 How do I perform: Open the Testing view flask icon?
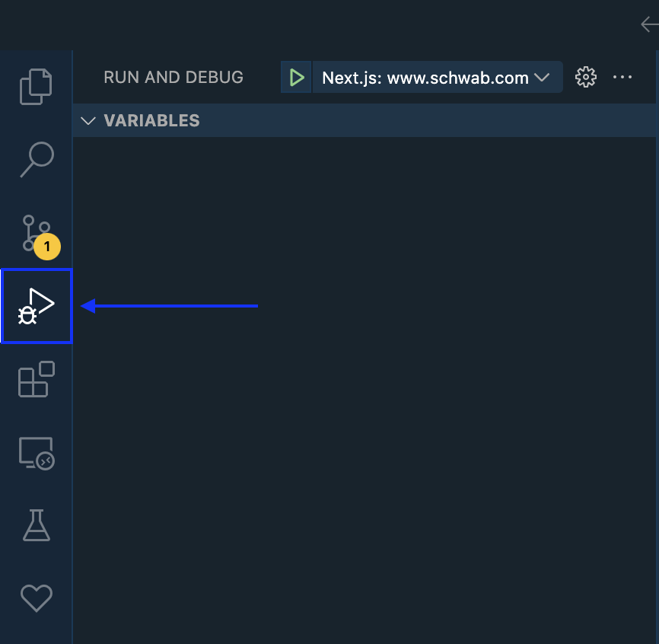point(36,524)
